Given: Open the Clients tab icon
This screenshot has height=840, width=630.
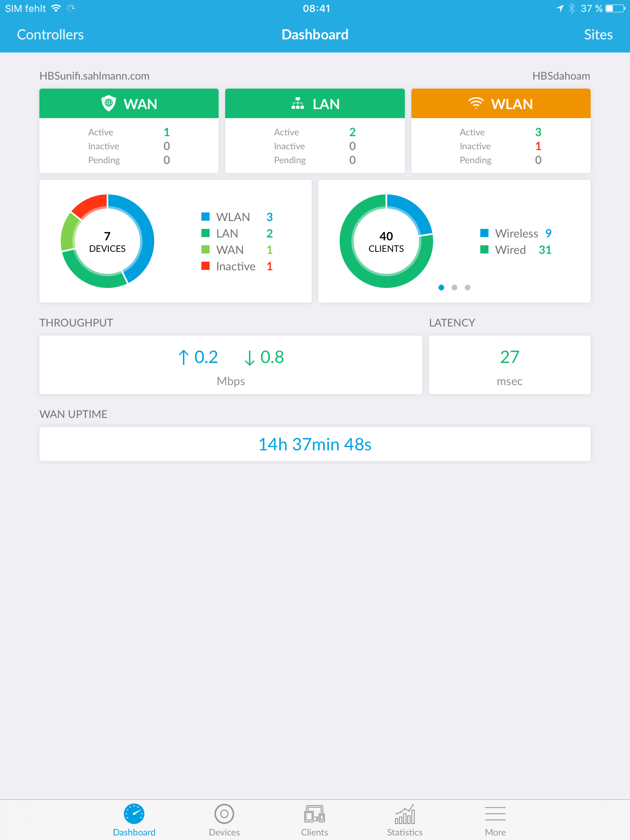Looking at the screenshot, I should 315,814.
